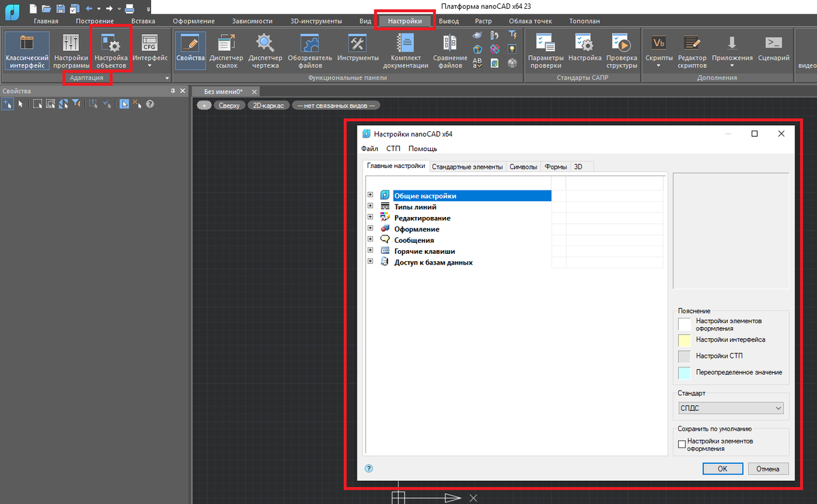This screenshot has height=504, width=817.
Task: Toggle the Свойства functional panel button
Action: point(190,51)
